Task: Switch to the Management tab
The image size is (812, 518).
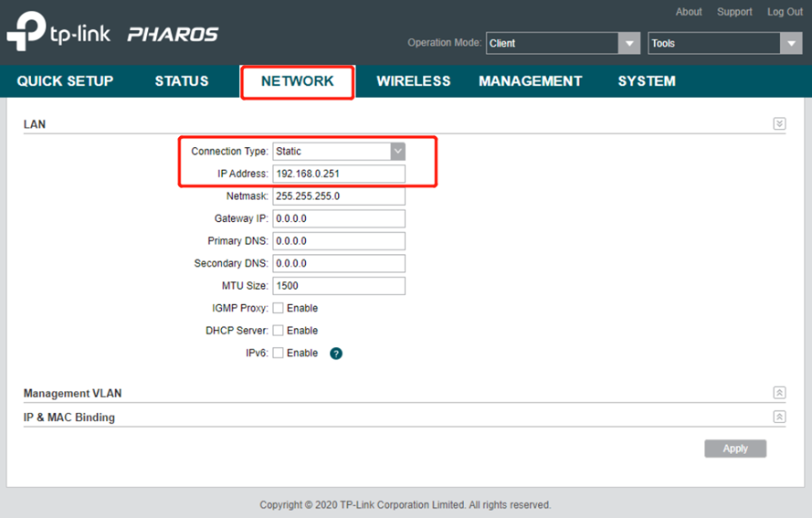Action: (x=531, y=81)
